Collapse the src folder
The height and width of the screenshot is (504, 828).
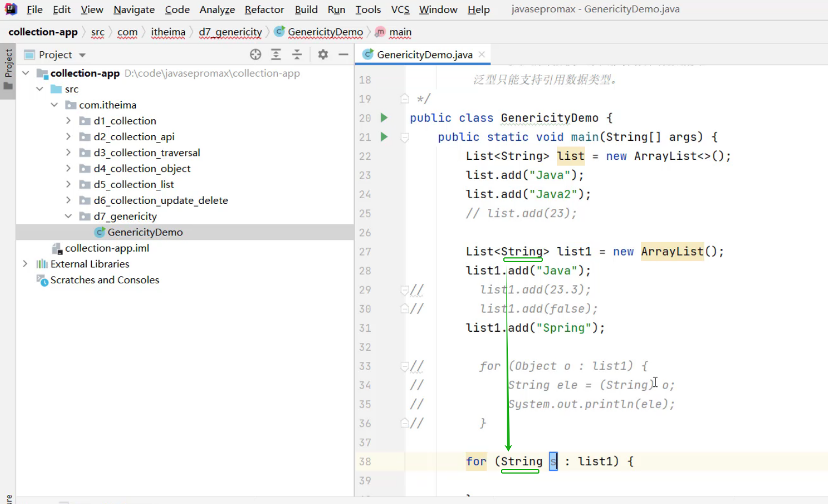[39, 89]
